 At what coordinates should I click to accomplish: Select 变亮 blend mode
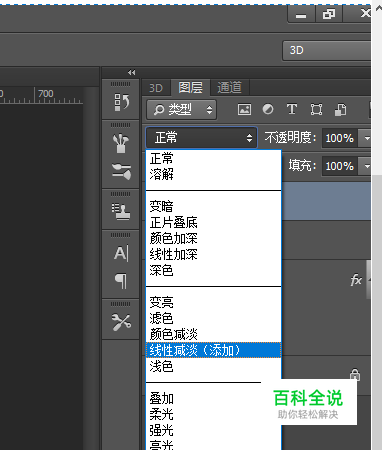tap(214, 302)
